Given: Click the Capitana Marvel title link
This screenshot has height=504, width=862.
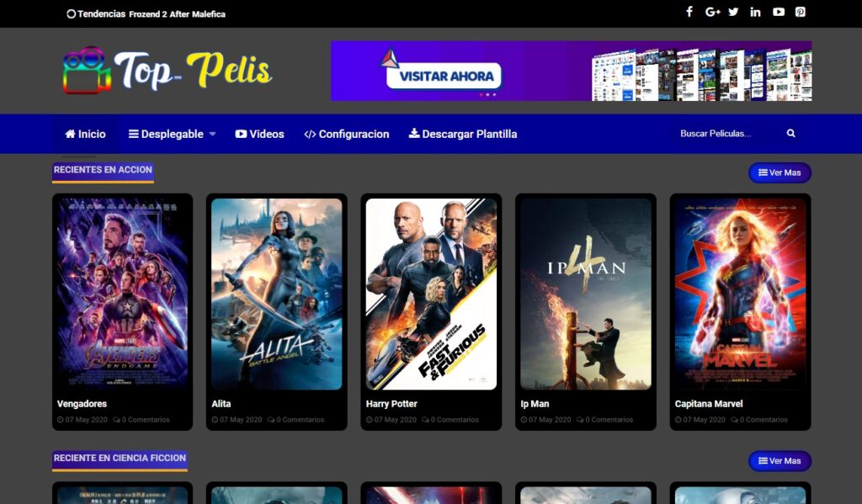Looking at the screenshot, I should tap(709, 403).
